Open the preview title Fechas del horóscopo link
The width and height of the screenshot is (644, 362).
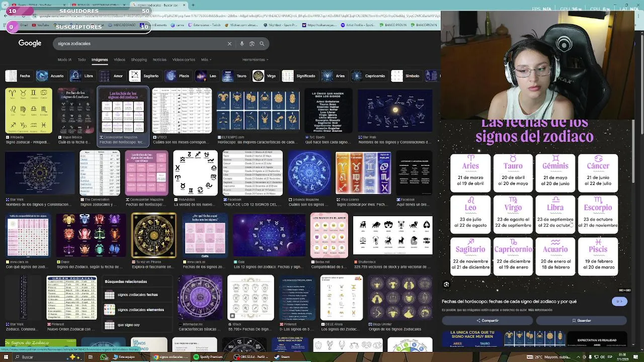point(509,301)
